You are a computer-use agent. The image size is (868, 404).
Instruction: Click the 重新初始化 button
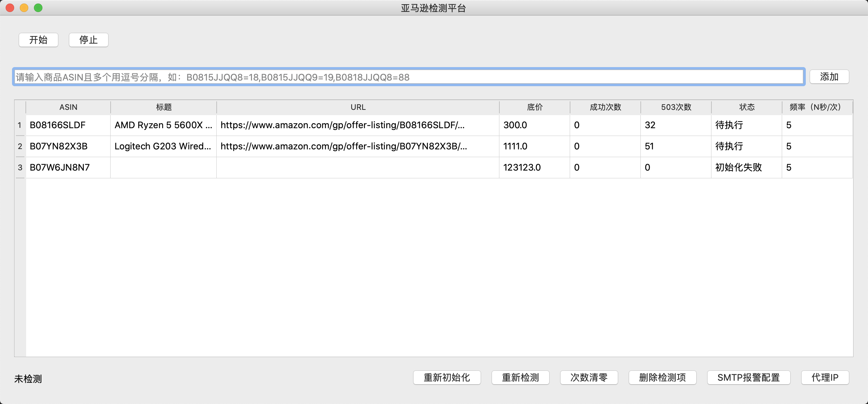tap(447, 378)
